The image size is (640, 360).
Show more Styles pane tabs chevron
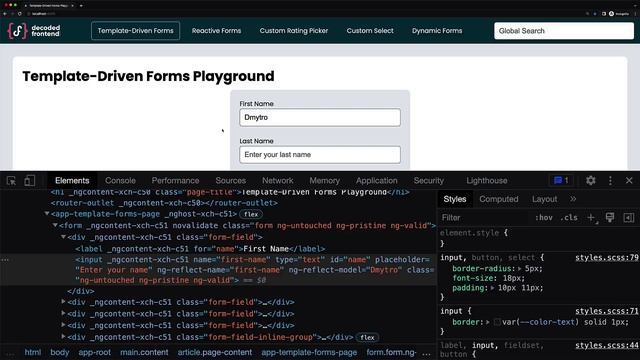(573, 199)
